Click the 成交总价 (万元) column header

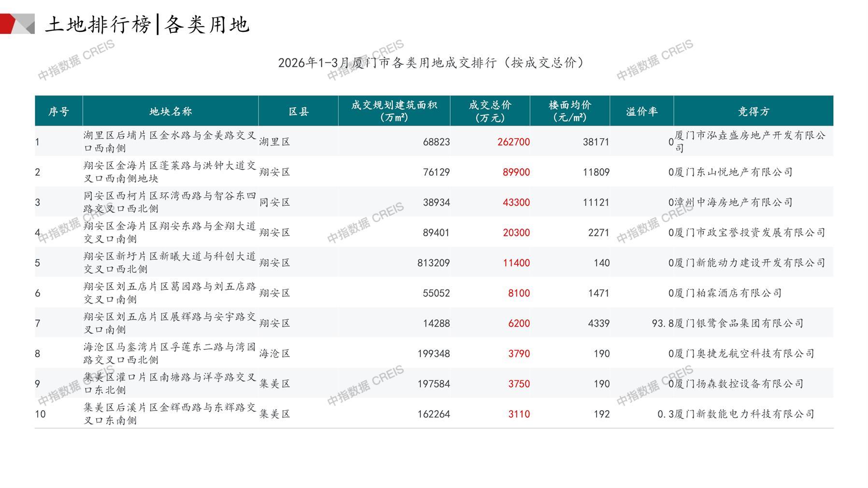[x=490, y=112]
